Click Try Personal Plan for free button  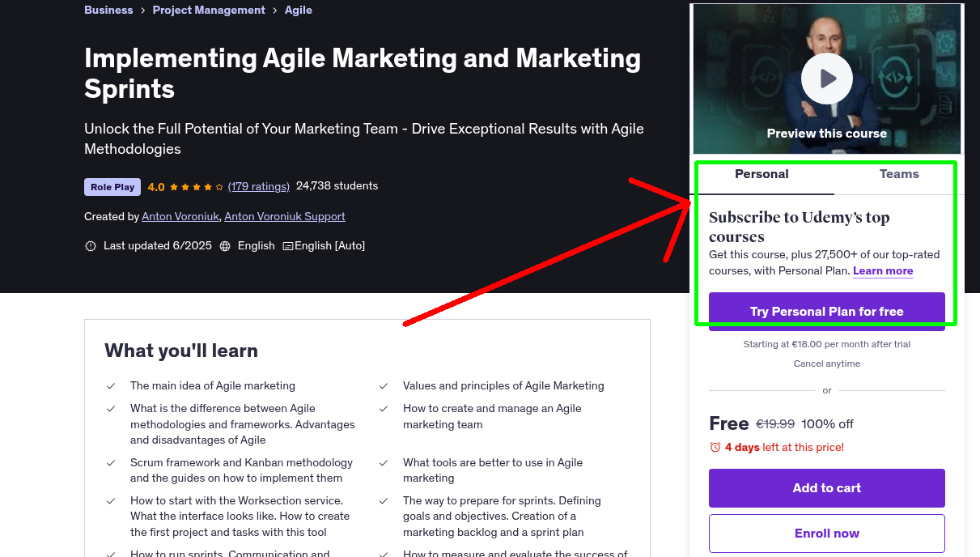point(826,312)
